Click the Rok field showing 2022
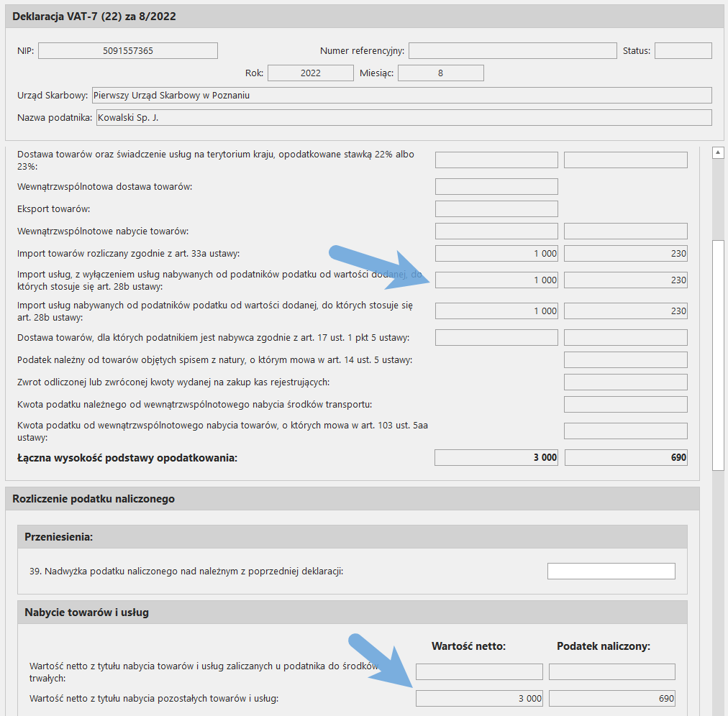The height and width of the screenshot is (716, 728). (311, 73)
